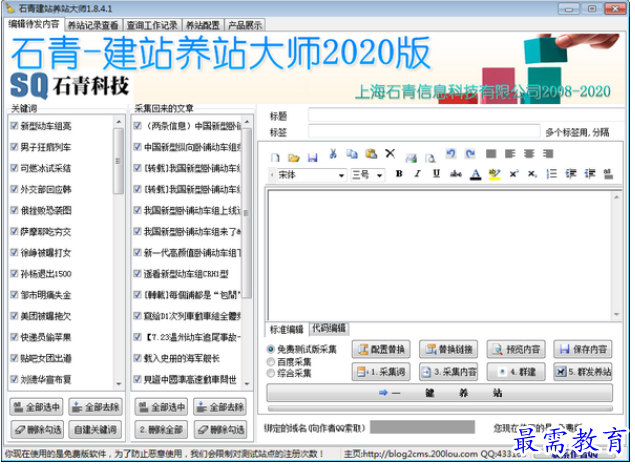Click keyword list scroll up arrow
Screen dimensions: 635x472
[x=118, y=122]
